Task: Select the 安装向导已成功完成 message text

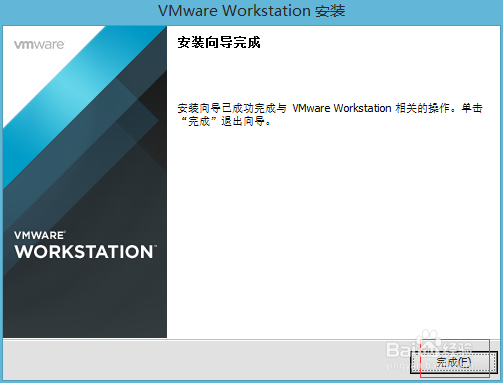Action: [330, 114]
